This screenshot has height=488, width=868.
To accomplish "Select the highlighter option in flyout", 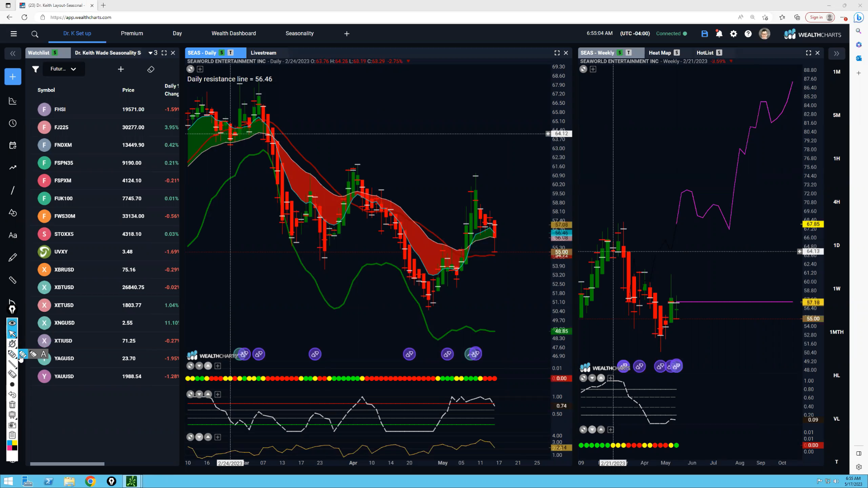I will coord(23,354).
